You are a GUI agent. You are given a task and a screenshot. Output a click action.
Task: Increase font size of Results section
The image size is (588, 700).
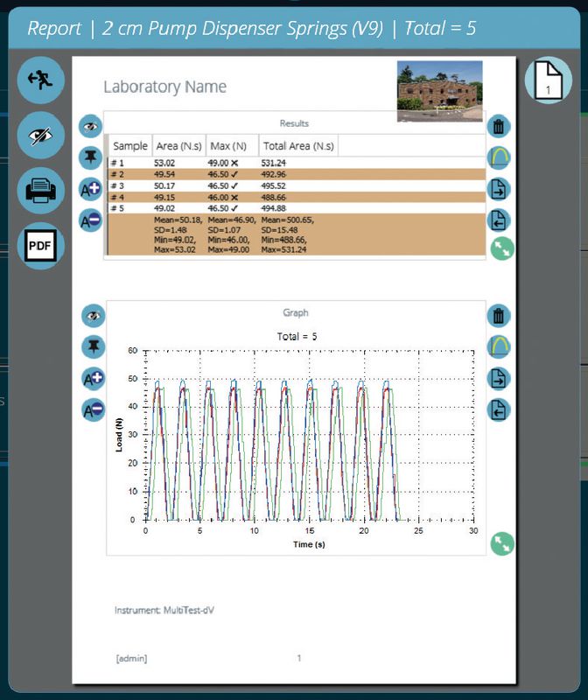pyautogui.click(x=92, y=189)
